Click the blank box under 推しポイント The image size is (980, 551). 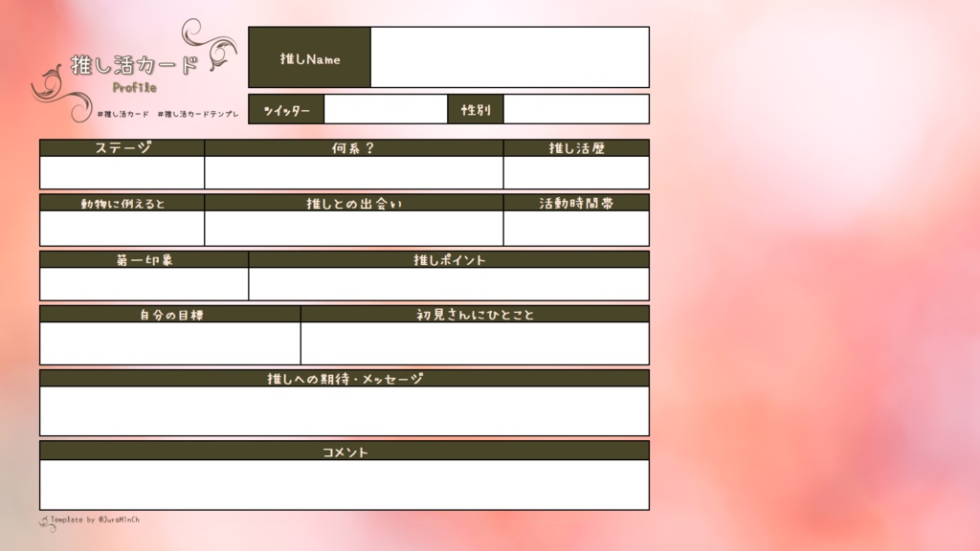pyautogui.click(x=449, y=283)
